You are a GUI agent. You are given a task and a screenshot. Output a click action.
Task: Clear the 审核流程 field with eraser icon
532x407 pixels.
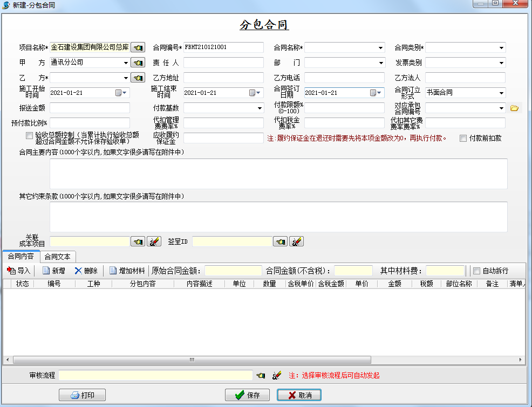277,375
